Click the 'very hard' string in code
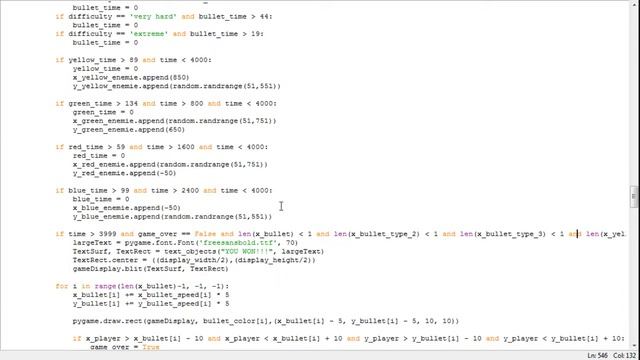This screenshot has height=360, width=640. [153, 17]
